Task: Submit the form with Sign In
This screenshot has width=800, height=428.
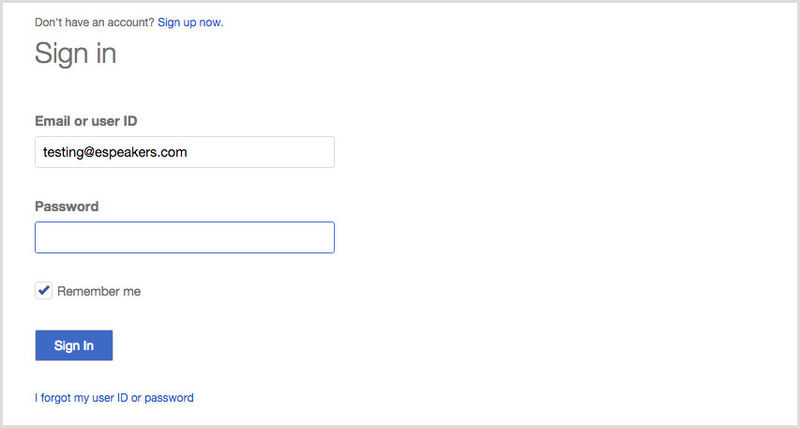Action: [x=74, y=345]
